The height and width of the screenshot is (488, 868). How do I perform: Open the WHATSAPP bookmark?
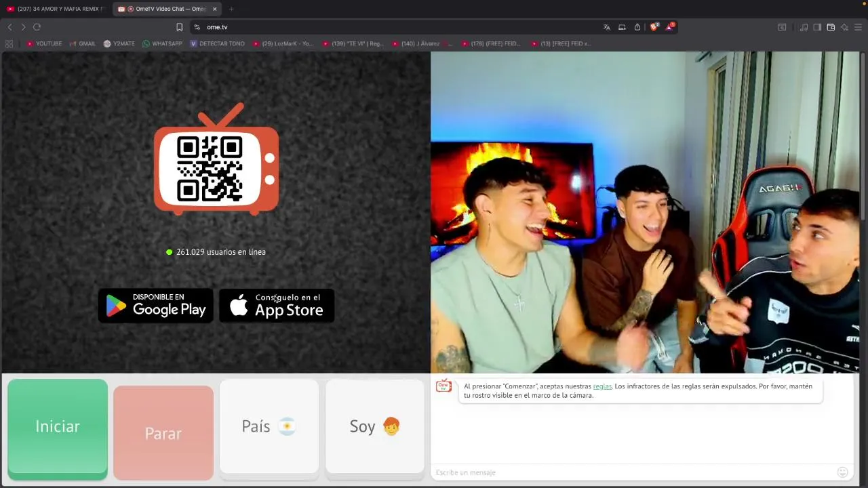tap(162, 43)
